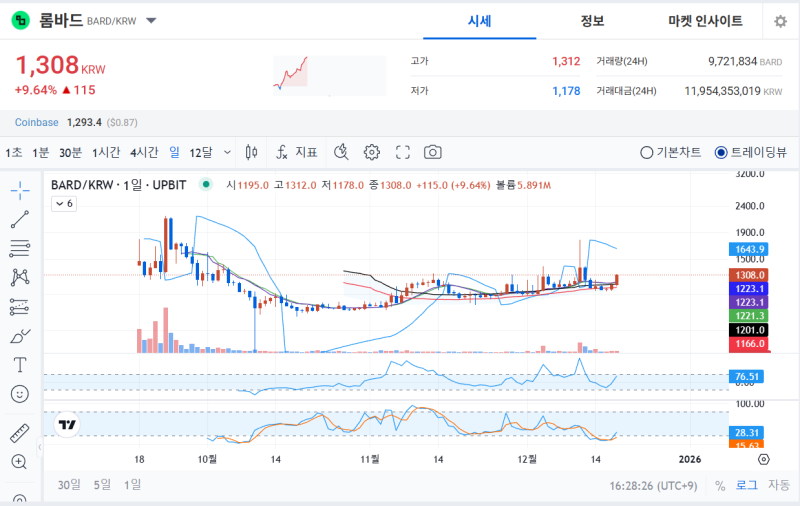
Task: Select the 1초 interval
Action: pos(14,152)
